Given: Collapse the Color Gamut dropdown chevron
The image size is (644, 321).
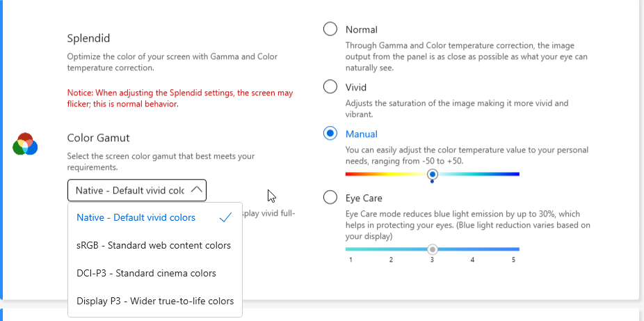Looking at the screenshot, I should (197, 189).
